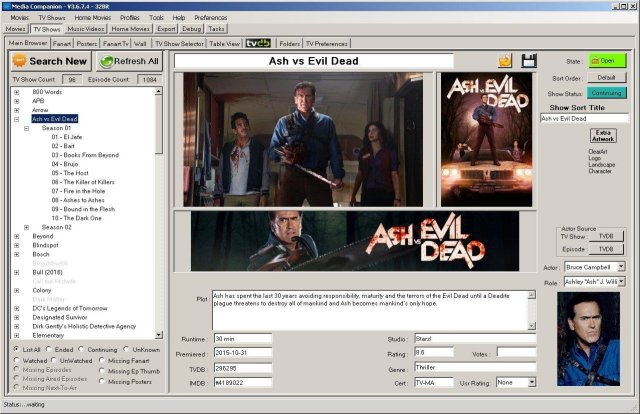Screen dimensions: 640x414
Task: Expand the Season 02 tree node
Action: tap(27, 227)
